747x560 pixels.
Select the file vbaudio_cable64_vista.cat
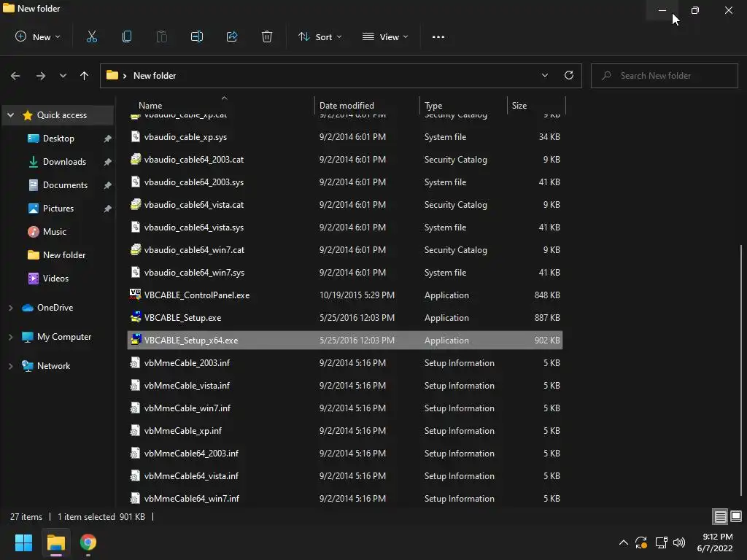[x=345, y=205]
